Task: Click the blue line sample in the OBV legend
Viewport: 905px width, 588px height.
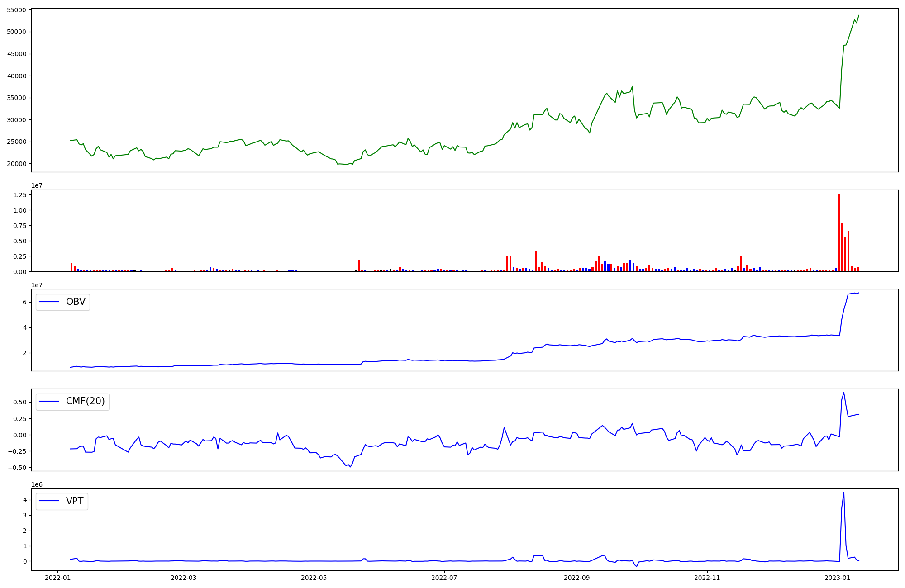Action: click(x=49, y=302)
